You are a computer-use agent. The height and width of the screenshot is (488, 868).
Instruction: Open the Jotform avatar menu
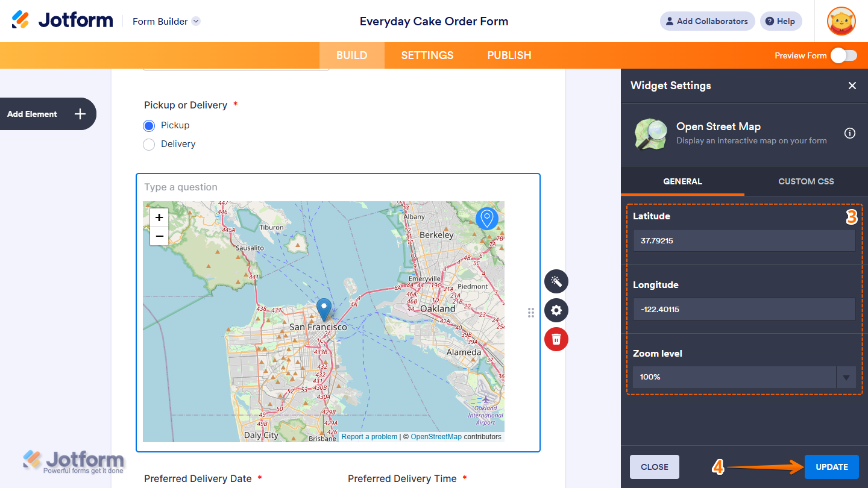click(x=841, y=21)
